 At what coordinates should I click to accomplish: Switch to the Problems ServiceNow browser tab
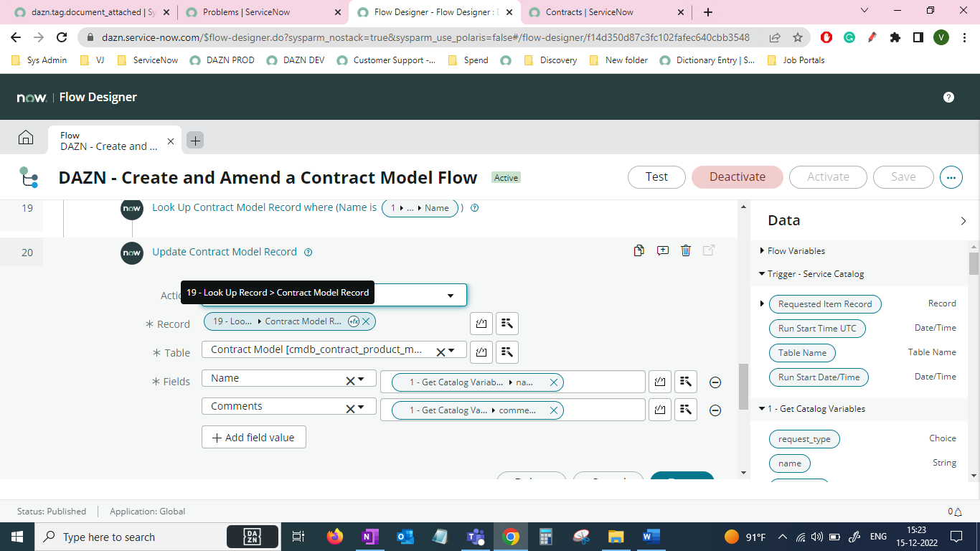tap(261, 12)
